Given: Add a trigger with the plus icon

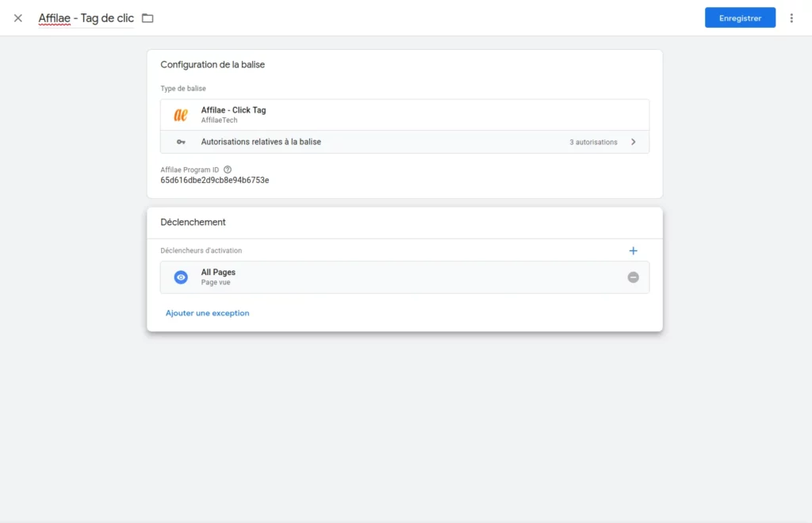Looking at the screenshot, I should [633, 251].
